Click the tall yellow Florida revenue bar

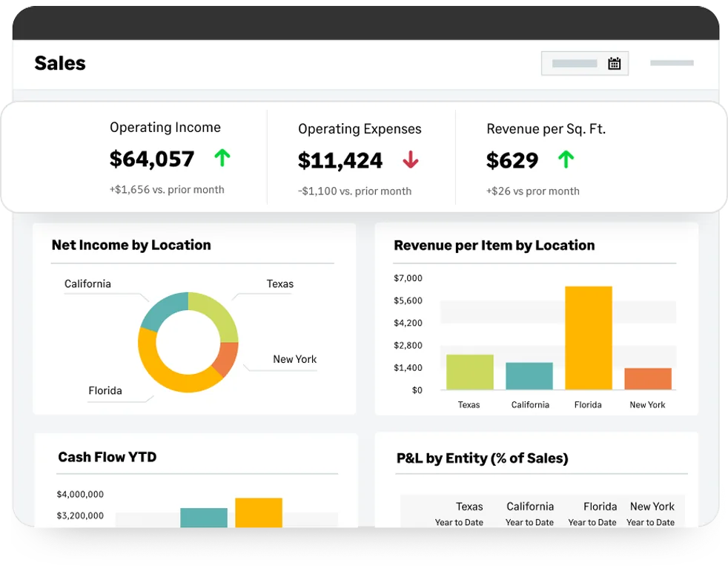[x=589, y=338]
